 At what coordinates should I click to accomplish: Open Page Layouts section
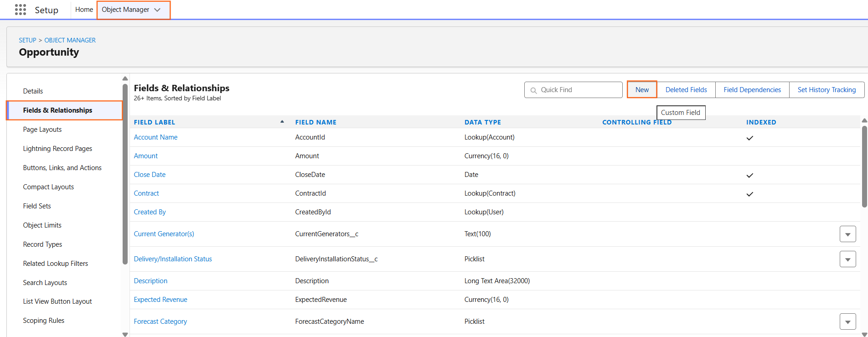42,130
